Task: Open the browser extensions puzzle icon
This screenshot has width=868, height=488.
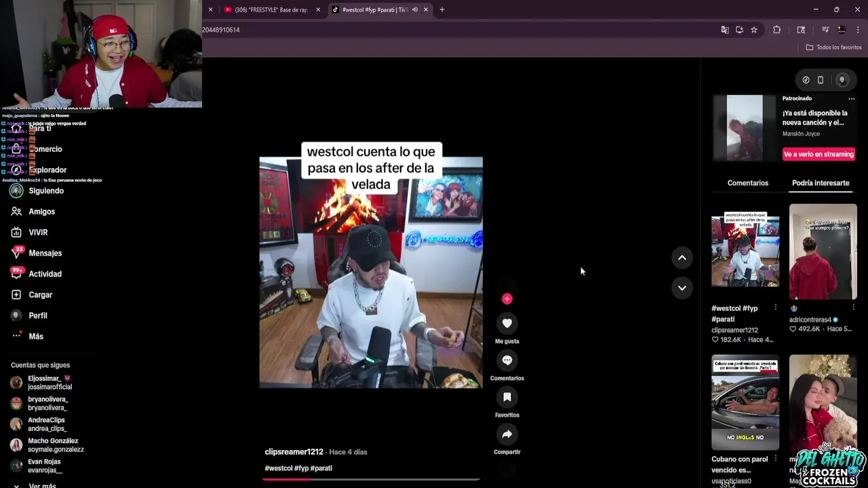Action: click(777, 30)
